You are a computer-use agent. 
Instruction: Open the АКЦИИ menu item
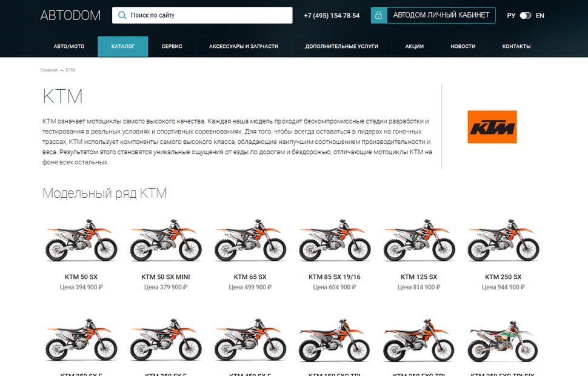415,47
